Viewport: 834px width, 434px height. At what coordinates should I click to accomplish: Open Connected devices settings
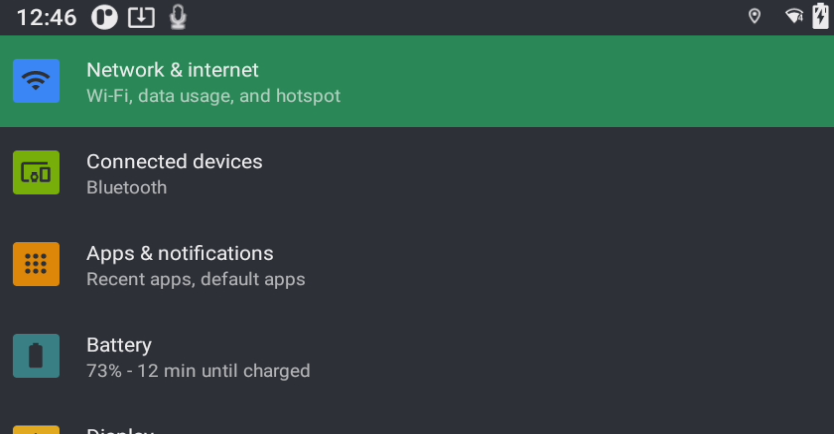tap(174, 162)
